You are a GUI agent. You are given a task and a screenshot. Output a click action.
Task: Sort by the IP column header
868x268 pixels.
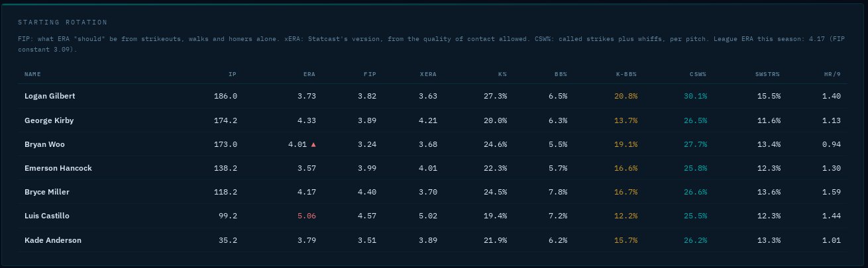coord(233,74)
